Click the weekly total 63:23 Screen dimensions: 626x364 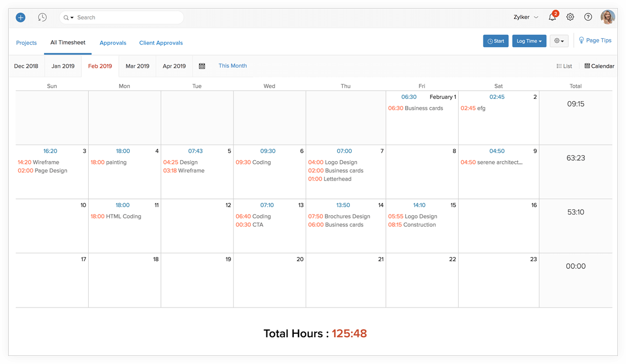tap(576, 158)
